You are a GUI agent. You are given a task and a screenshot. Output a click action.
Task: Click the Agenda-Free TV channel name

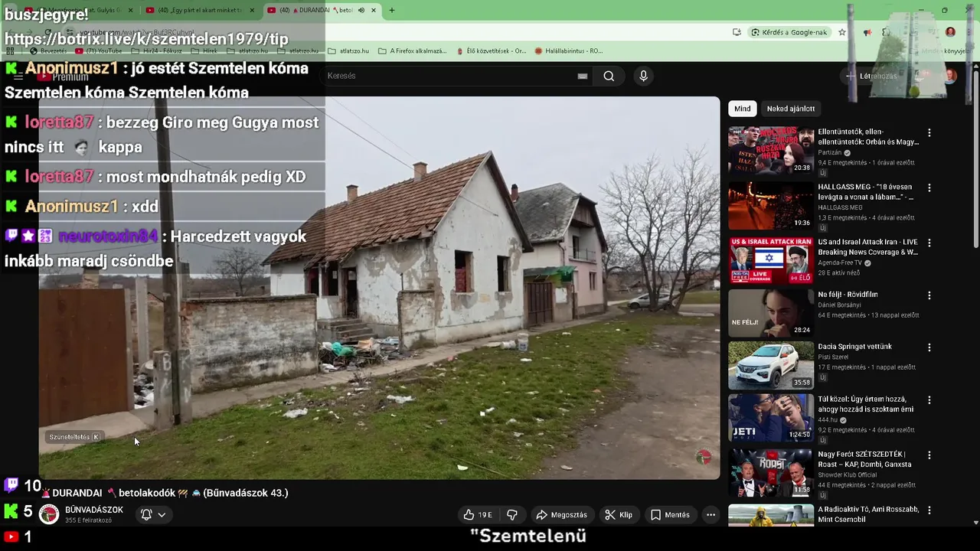839,262
